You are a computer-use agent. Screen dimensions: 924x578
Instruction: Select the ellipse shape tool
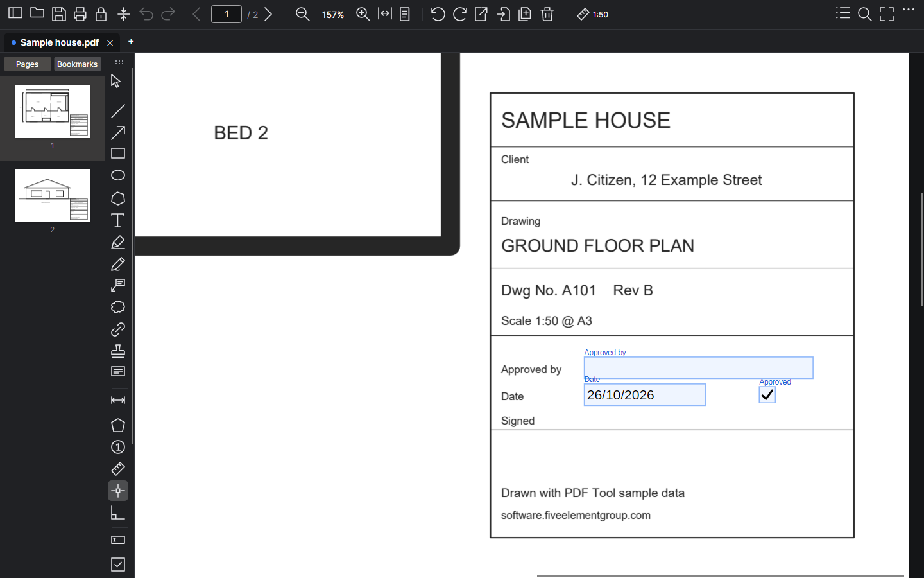coord(118,175)
